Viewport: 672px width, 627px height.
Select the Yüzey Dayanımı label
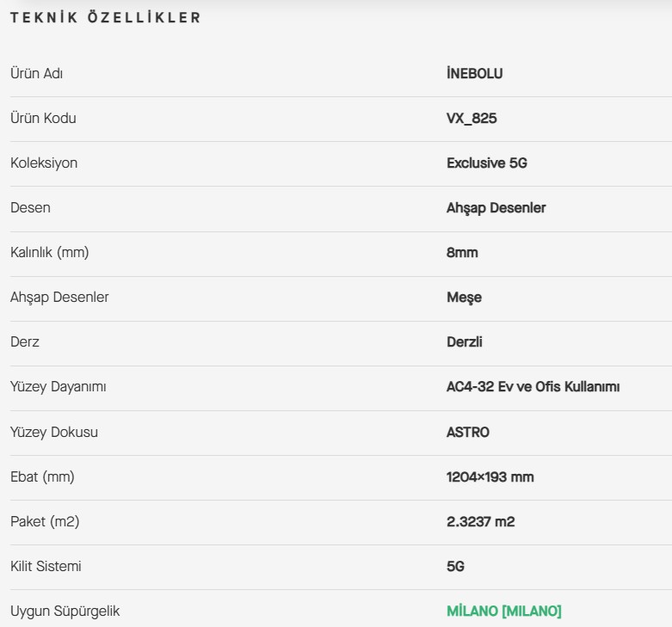tap(58, 387)
